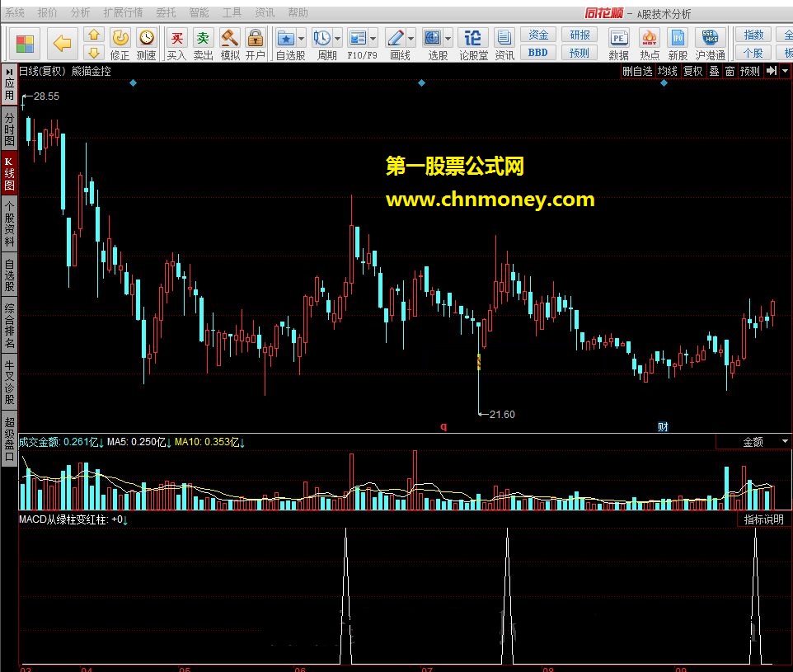The image size is (793, 672).
Task: Go back with the yellow left arrow
Action: click(x=62, y=44)
